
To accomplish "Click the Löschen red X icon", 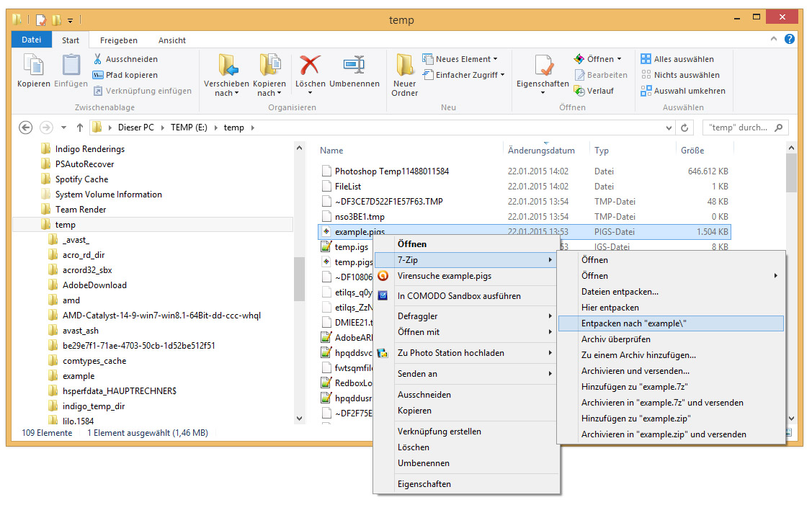I will click(x=311, y=66).
